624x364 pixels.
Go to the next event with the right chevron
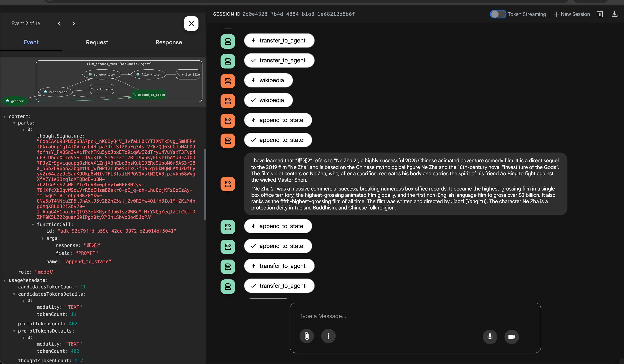click(x=74, y=23)
